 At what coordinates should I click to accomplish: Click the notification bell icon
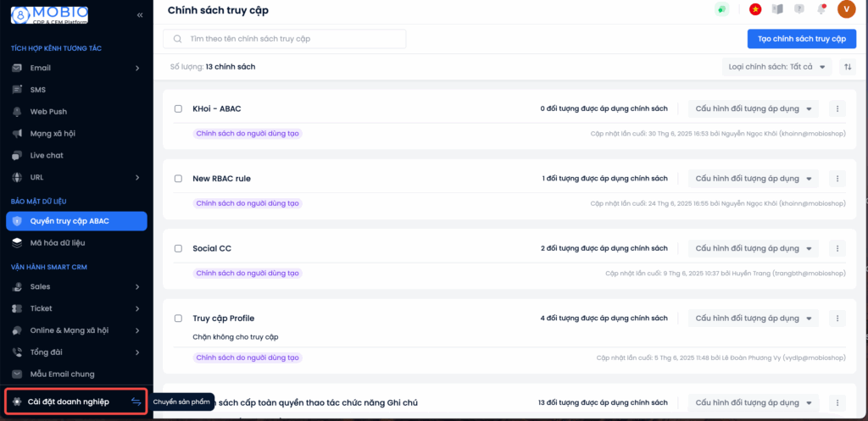tap(821, 8)
